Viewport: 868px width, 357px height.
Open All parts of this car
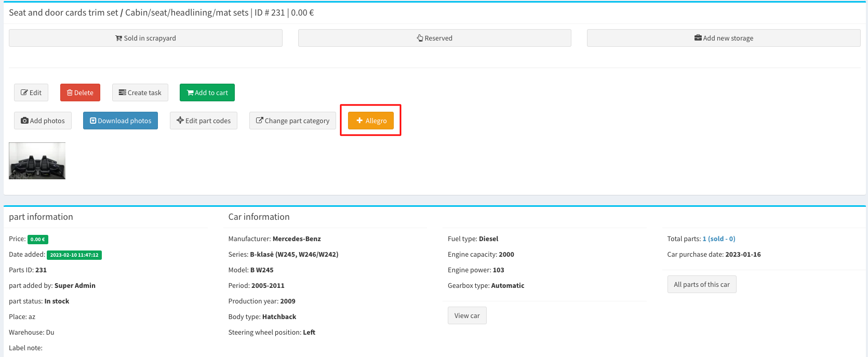701,284
